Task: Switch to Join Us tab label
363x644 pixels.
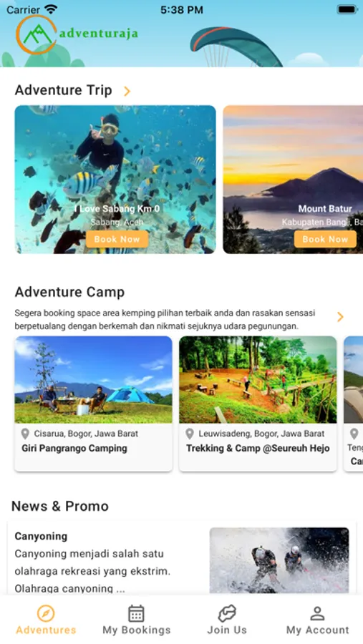Action: [227, 630]
